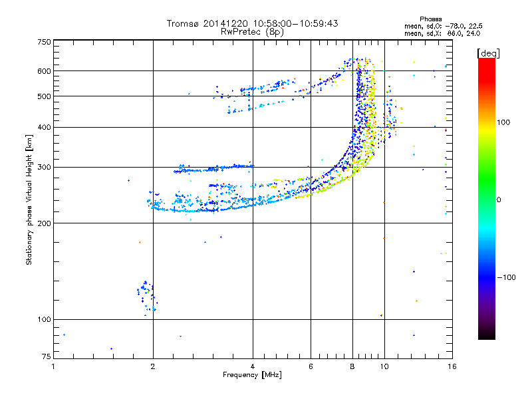Click the y-axis tick label '750'
Image resolution: width=532 pixels, height=399 pixels.
pos(44,42)
